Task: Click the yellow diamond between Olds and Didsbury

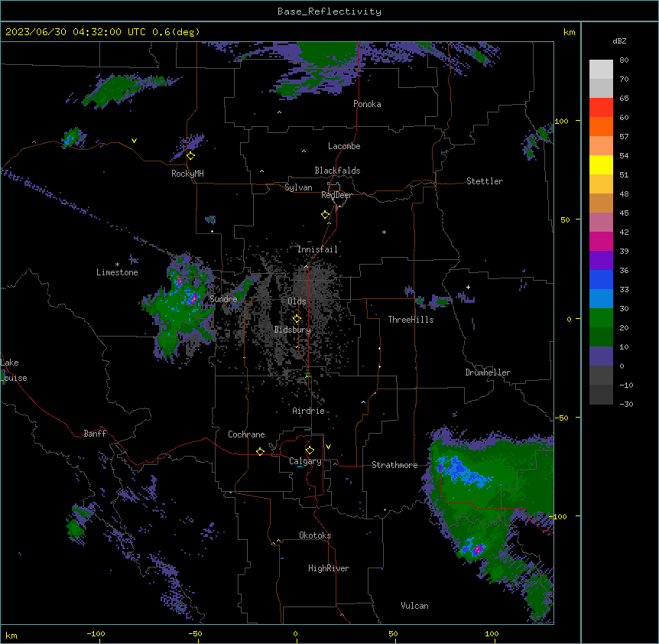Action: 297,319
